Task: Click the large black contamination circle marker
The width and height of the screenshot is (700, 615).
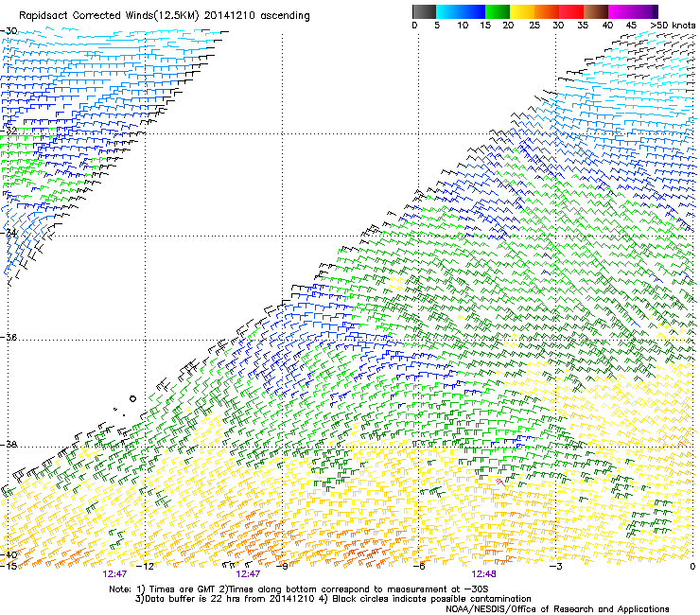Action: point(132,398)
